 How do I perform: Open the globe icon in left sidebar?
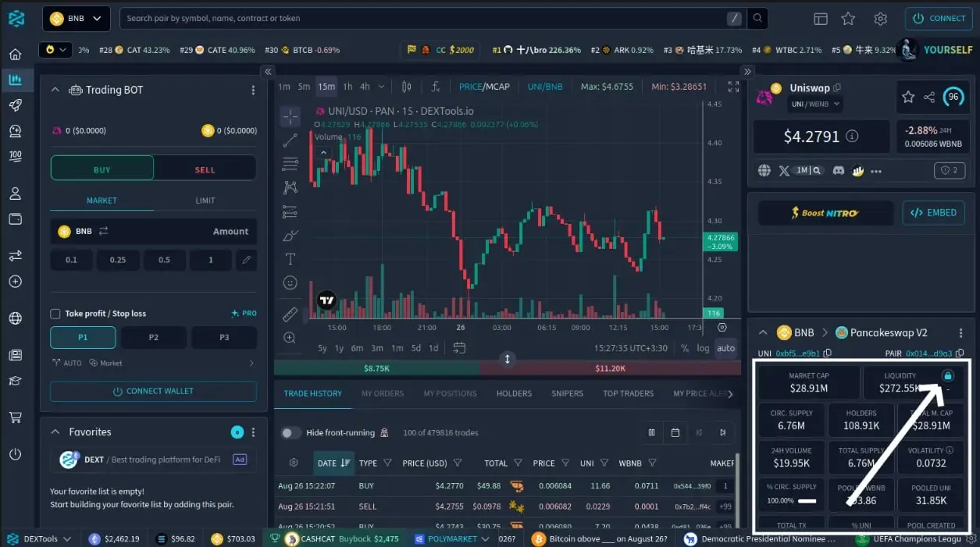tap(15, 318)
